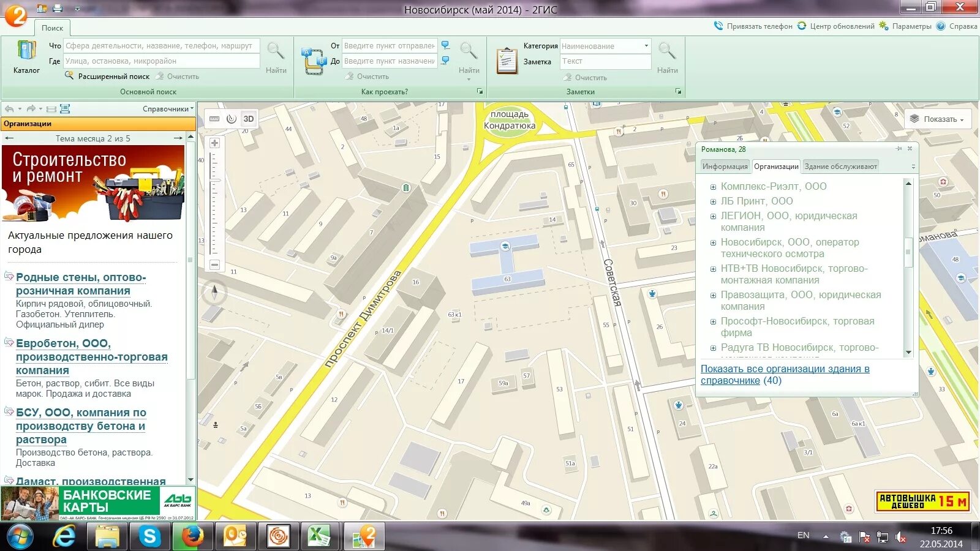Open the Категория combo box
980x551 pixels.
(605, 46)
